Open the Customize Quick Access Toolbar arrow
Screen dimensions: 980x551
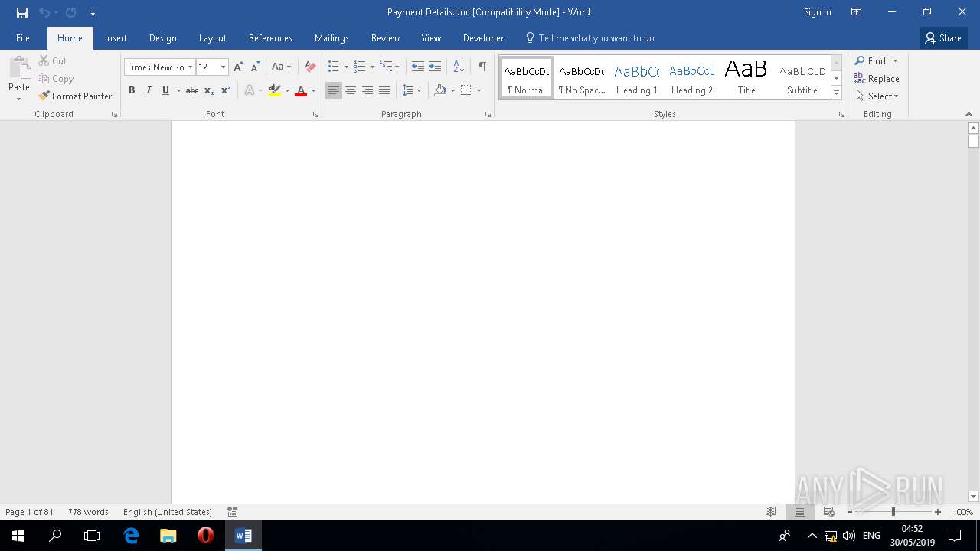(x=93, y=13)
